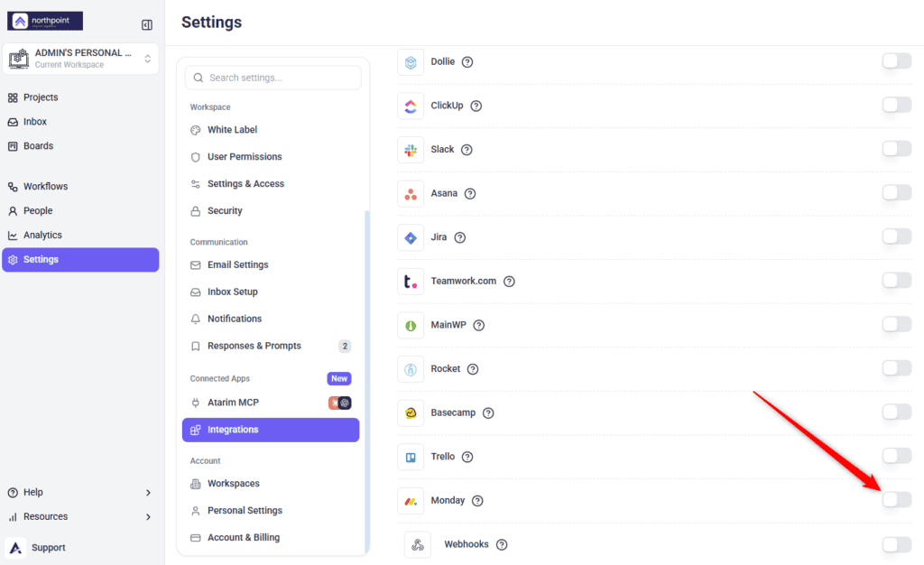Expand the Resources submenu

(x=148, y=516)
